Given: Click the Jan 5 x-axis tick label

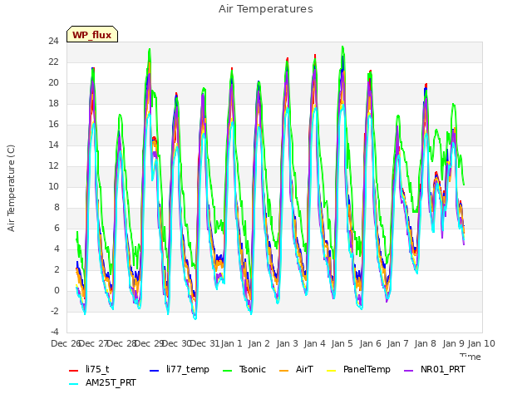Looking at the screenshot, I should (342, 343).
